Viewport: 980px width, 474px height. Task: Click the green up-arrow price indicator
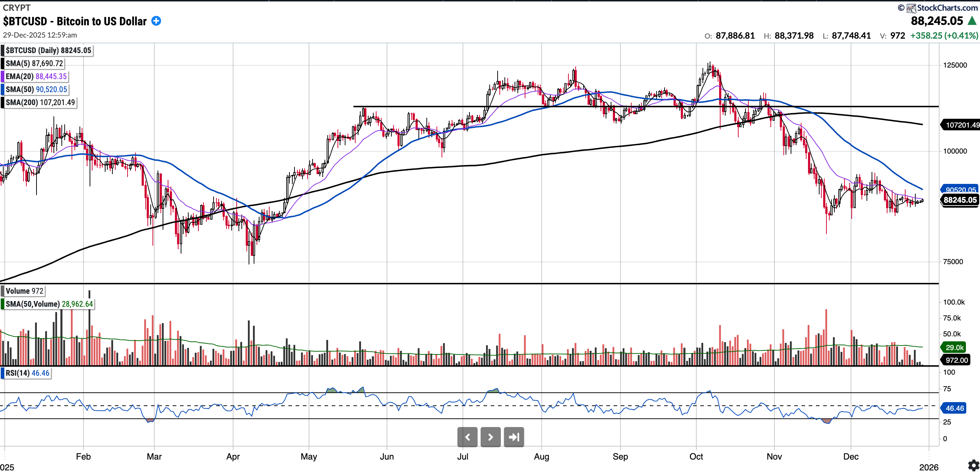[x=972, y=21]
